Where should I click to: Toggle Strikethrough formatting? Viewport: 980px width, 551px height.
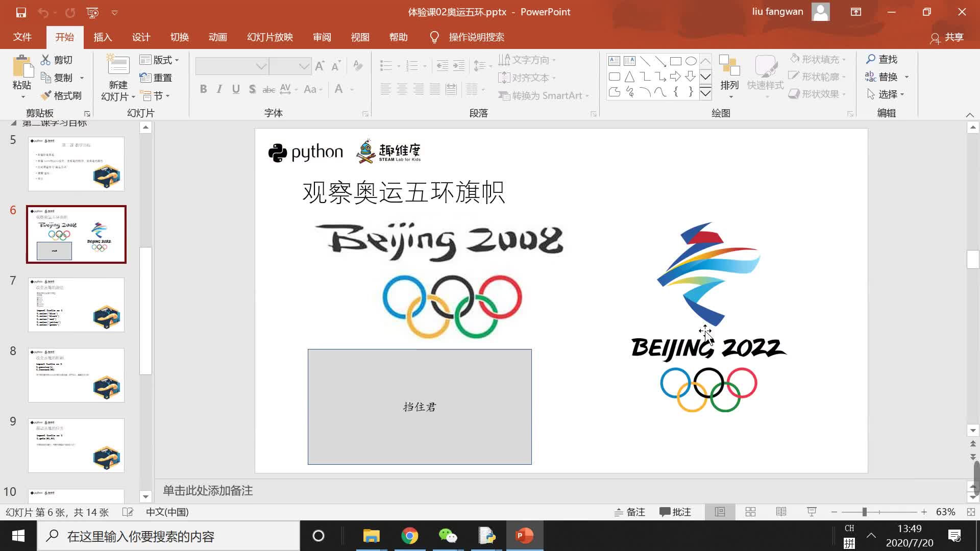(x=268, y=89)
